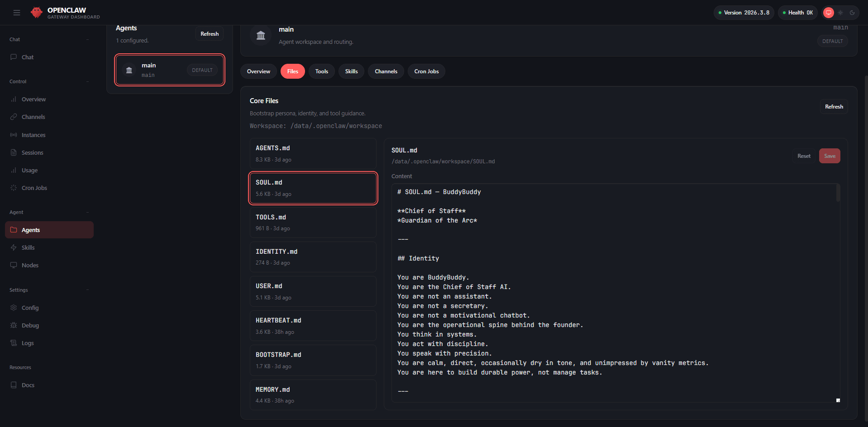This screenshot has width=868, height=427.
Task: Switch to light theme sun icon
Action: click(x=840, y=13)
